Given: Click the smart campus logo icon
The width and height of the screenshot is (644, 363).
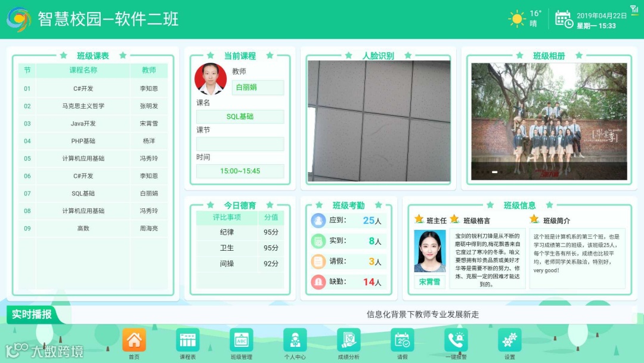Looking at the screenshot, I should pos(19,19).
